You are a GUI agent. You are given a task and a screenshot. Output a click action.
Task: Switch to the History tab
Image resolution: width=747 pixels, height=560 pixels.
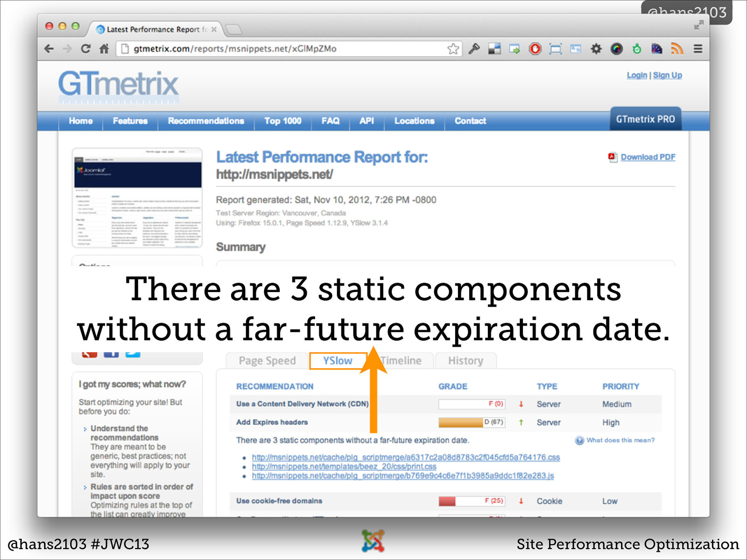(x=465, y=361)
